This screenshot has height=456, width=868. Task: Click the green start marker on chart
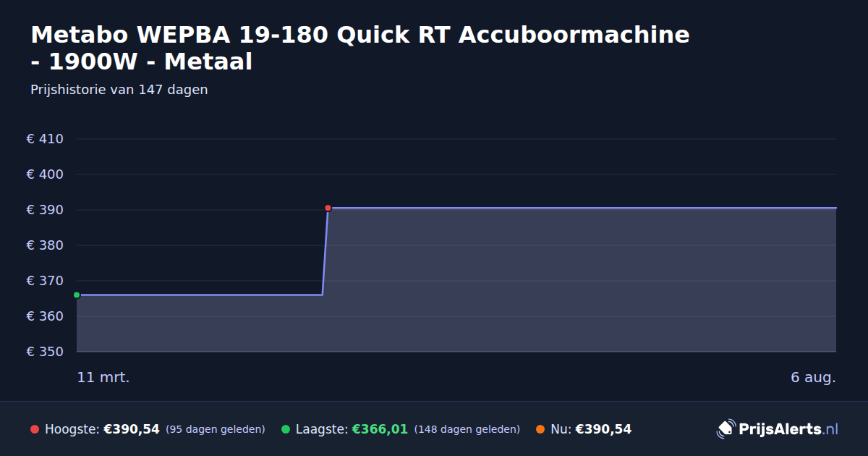point(77,295)
